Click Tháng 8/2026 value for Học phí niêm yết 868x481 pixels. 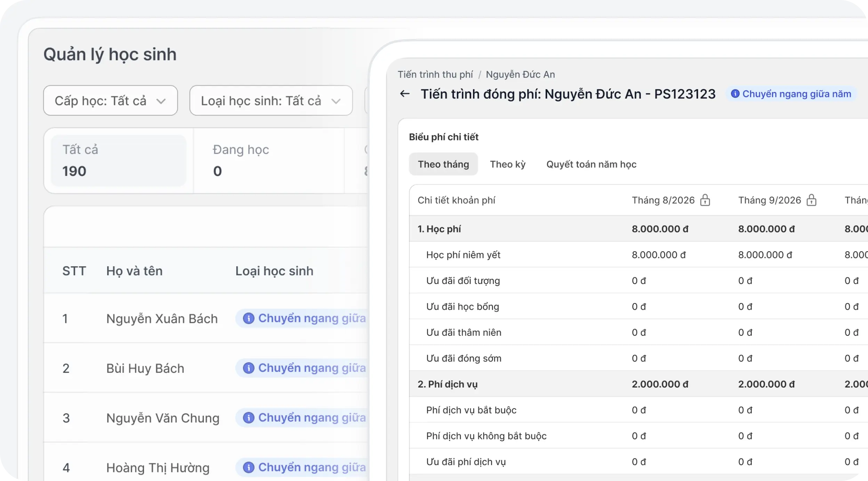pyautogui.click(x=659, y=255)
